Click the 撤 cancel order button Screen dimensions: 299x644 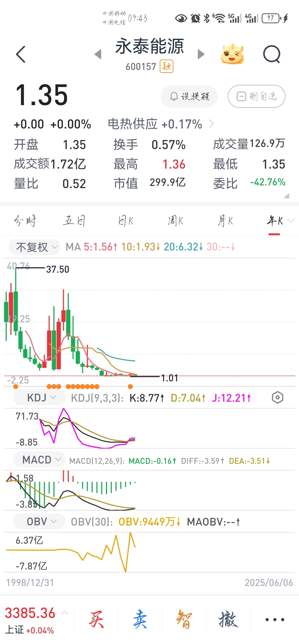point(228,620)
